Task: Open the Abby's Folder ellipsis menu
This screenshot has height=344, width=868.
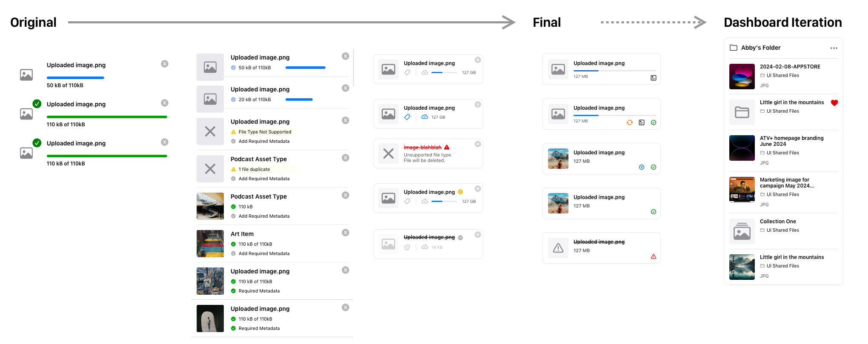Action: [834, 48]
